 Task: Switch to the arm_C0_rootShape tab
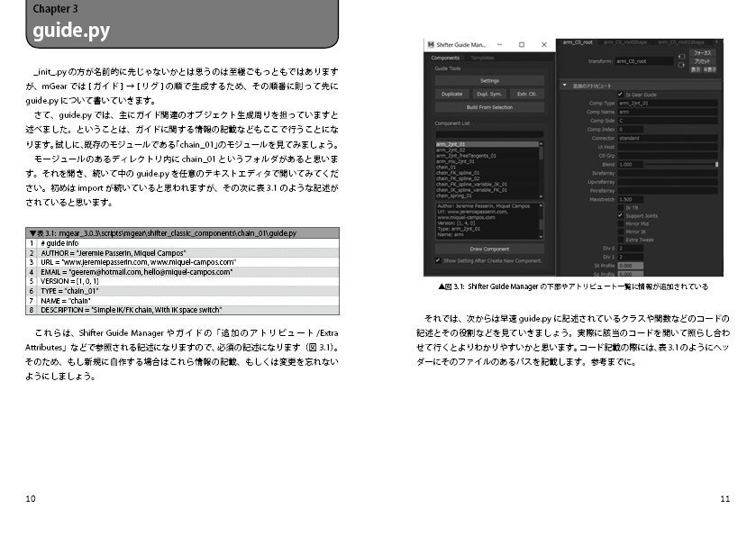625,42
